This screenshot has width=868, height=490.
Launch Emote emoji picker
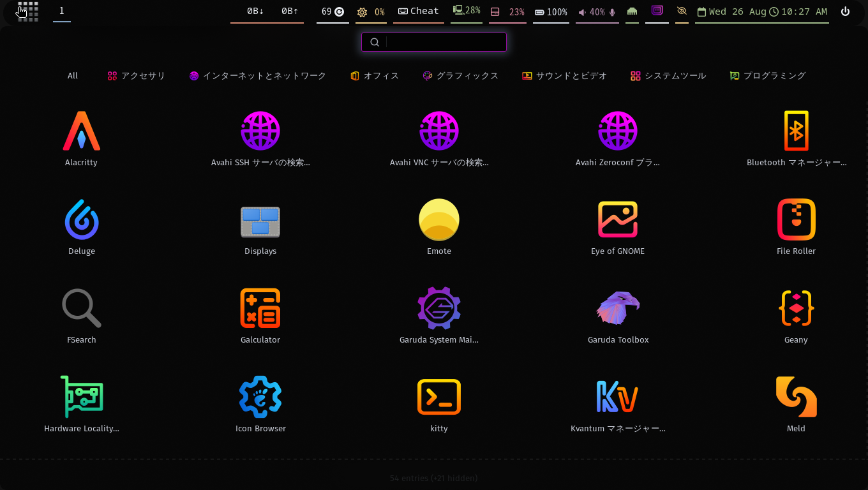click(439, 228)
